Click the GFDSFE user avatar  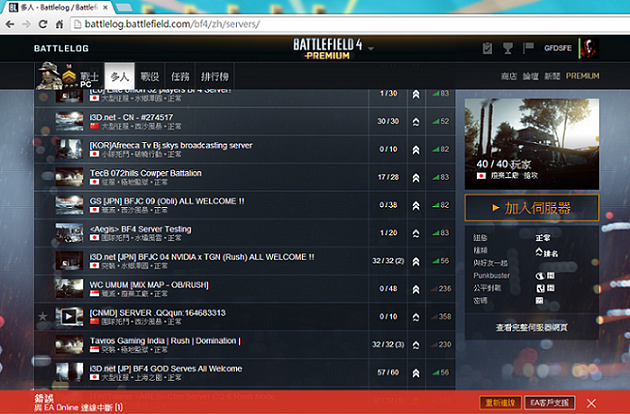click(x=589, y=48)
